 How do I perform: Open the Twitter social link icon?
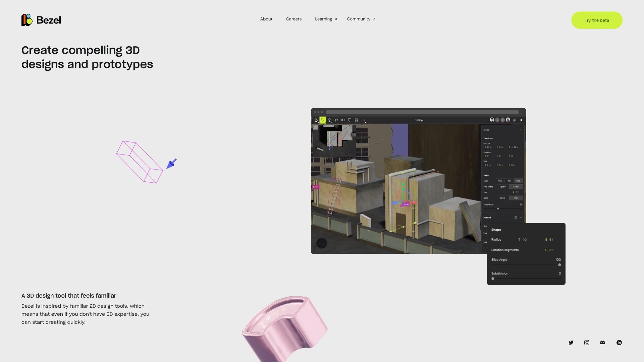click(571, 343)
